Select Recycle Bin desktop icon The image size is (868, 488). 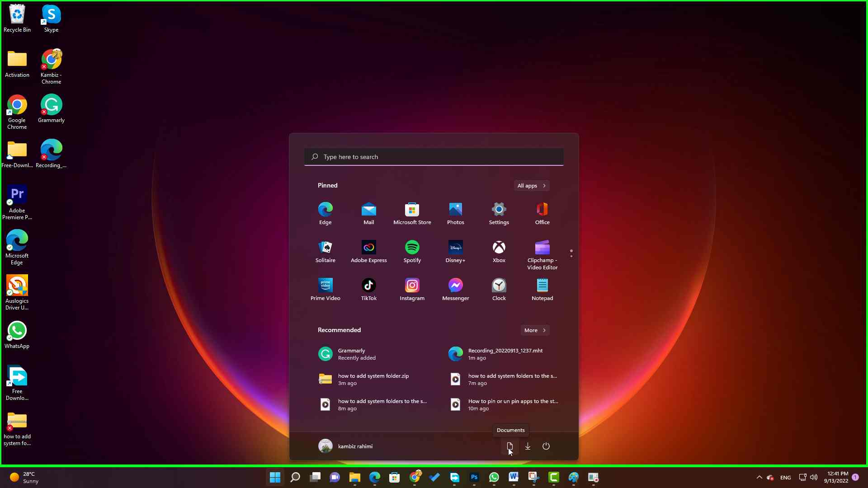click(x=17, y=19)
